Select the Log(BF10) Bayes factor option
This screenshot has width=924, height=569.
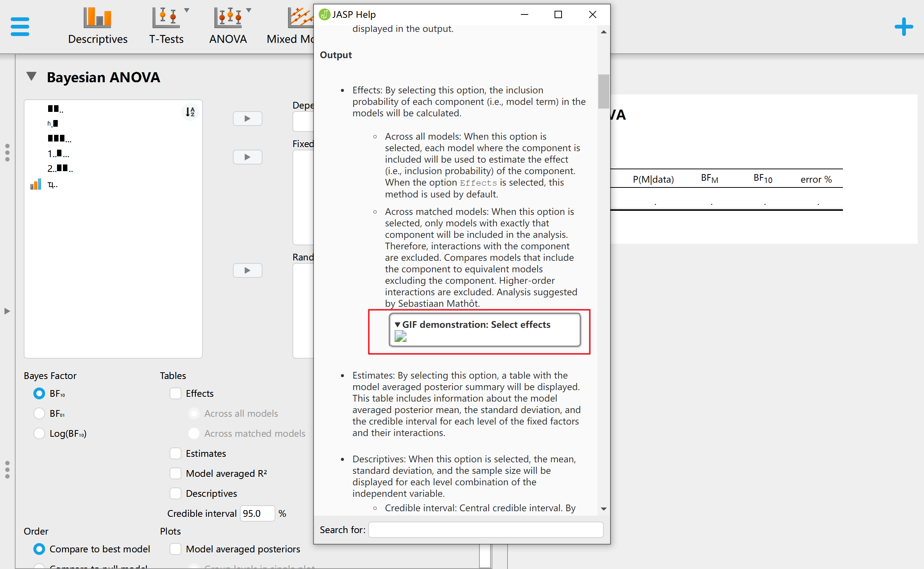tap(39, 433)
